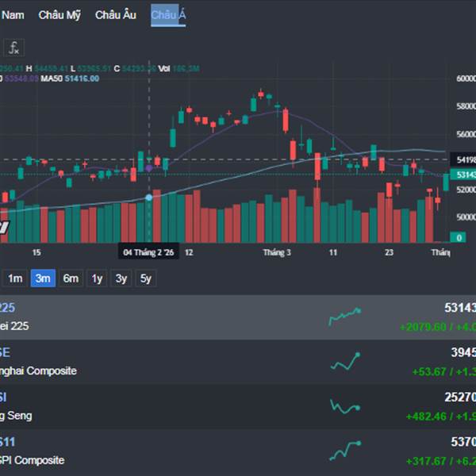Set chart range to 1m
The height and width of the screenshot is (476, 476).
[x=15, y=278]
